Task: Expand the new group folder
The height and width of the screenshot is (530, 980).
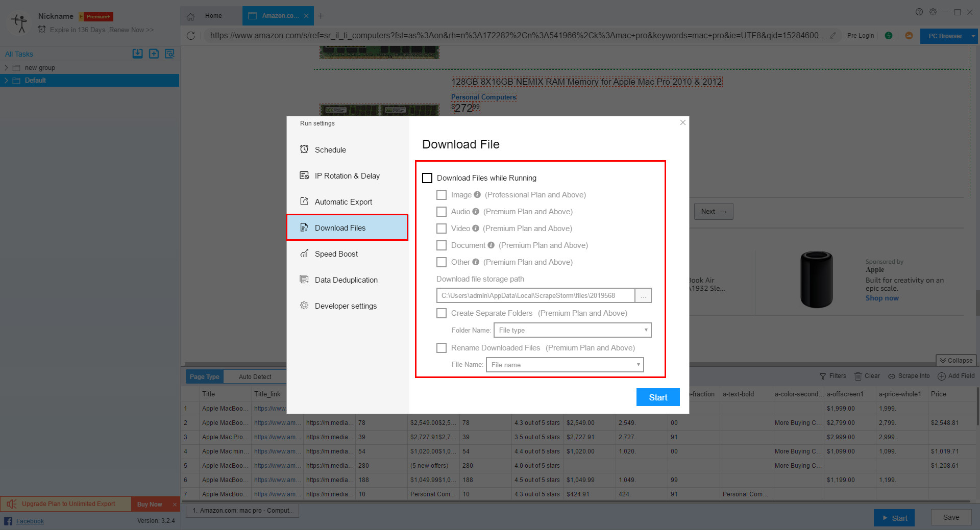Action: (6, 67)
